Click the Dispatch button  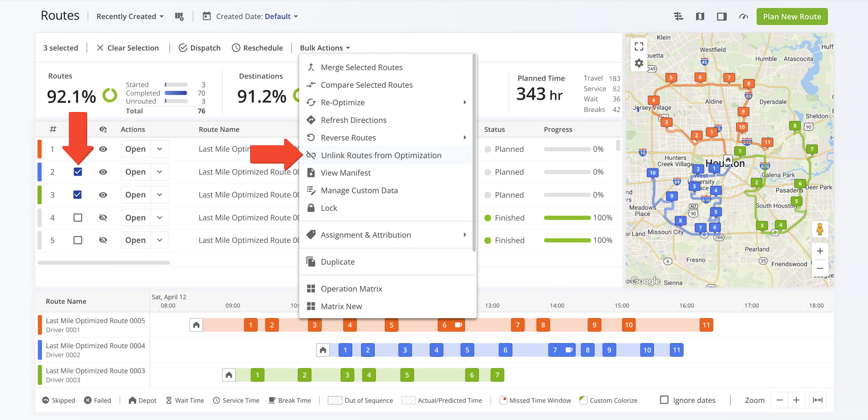(200, 48)
